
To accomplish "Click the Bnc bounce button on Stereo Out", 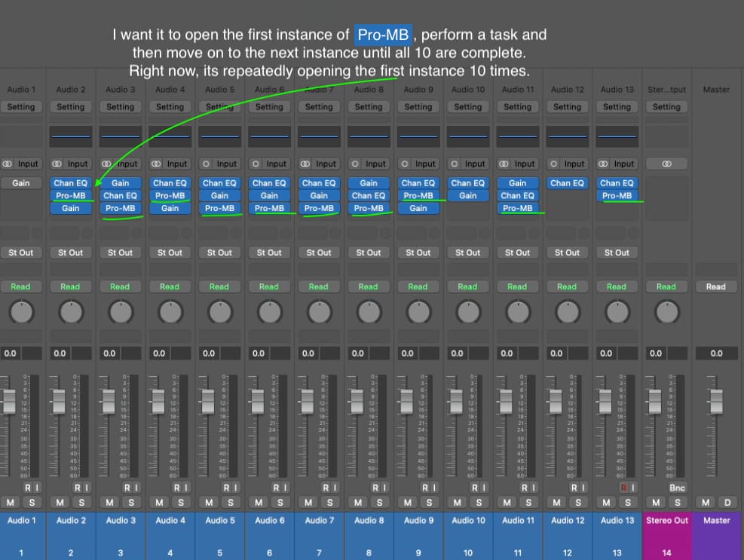I will click(x=677, y=488).
